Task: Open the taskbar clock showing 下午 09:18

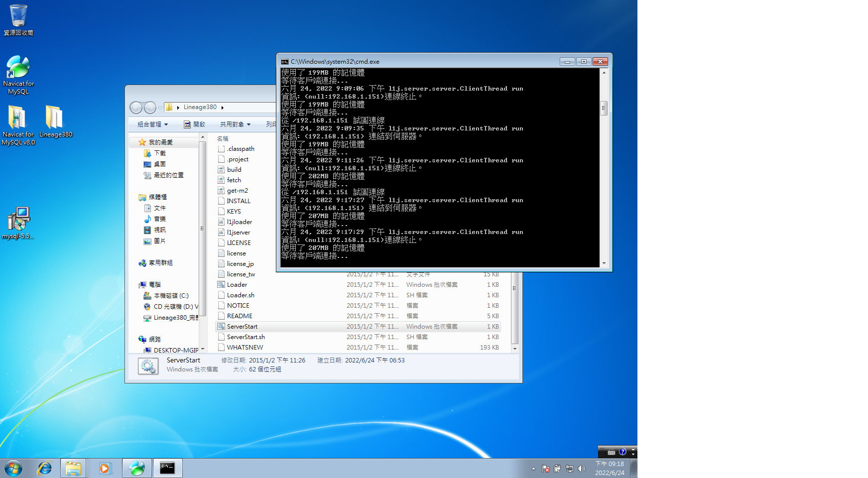Action: pos(610,468)
